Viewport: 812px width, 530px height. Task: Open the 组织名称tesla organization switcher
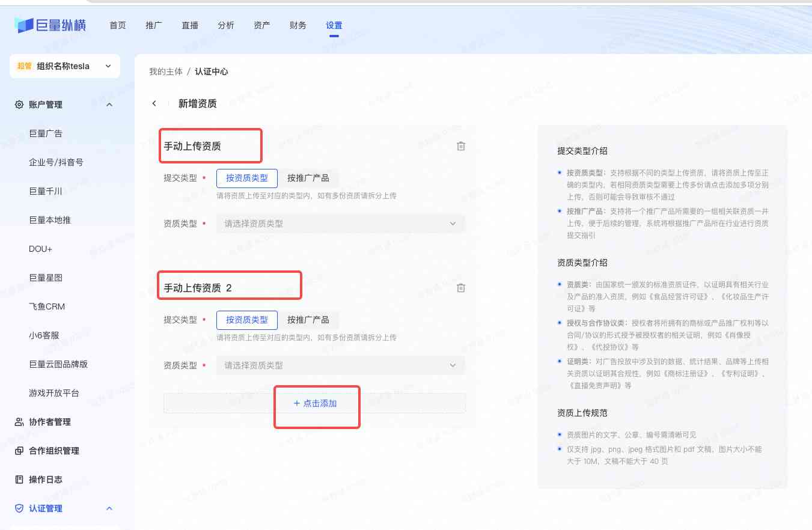(65, 66)
